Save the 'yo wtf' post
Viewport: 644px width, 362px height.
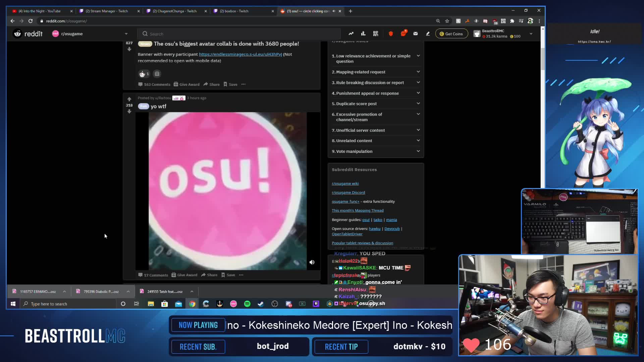point(228,275)
